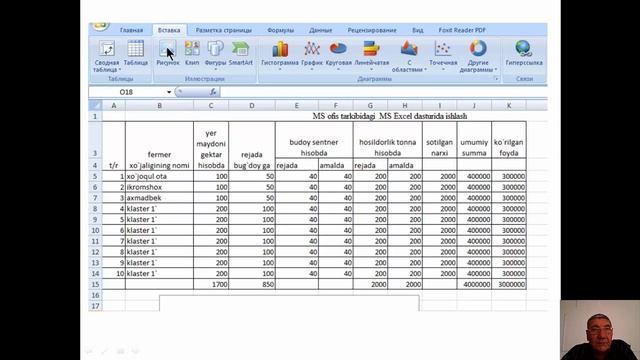The height and width of the screenshot is (360, 640).
Task: Insert a picture with Рисунок
Action: point(168,53)
